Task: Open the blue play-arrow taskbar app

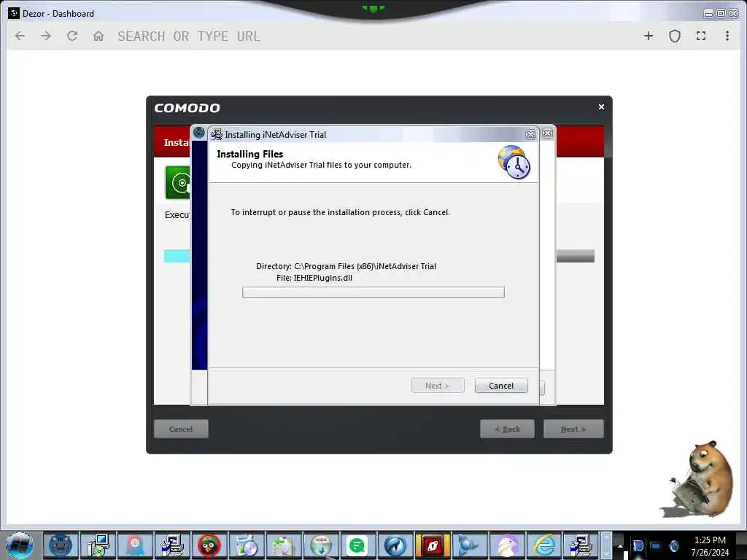Action: [469, 545]
